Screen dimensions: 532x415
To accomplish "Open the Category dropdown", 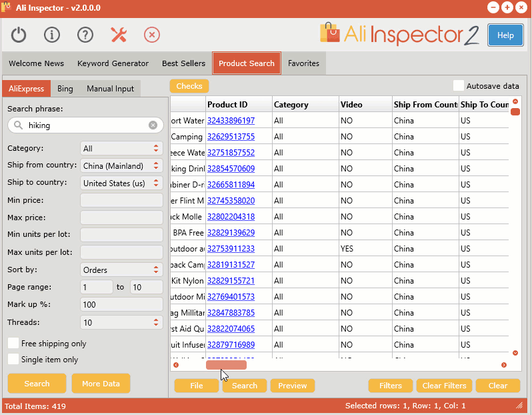I will 121,149.
